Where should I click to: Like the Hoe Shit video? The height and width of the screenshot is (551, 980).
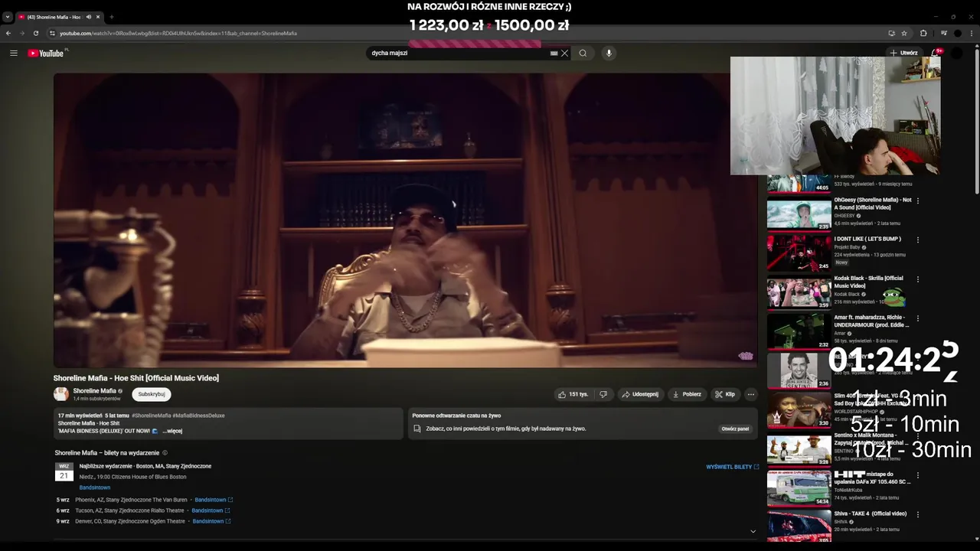click(x=573, y=394)
